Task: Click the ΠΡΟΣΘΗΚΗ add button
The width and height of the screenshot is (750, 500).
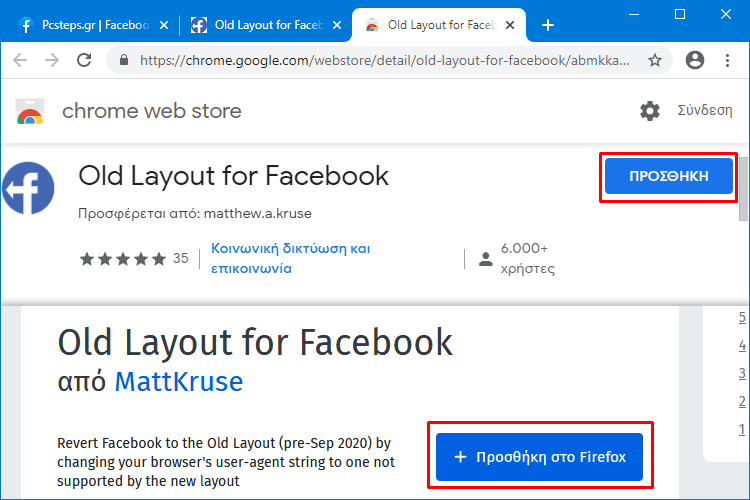Action: [669, 176]
